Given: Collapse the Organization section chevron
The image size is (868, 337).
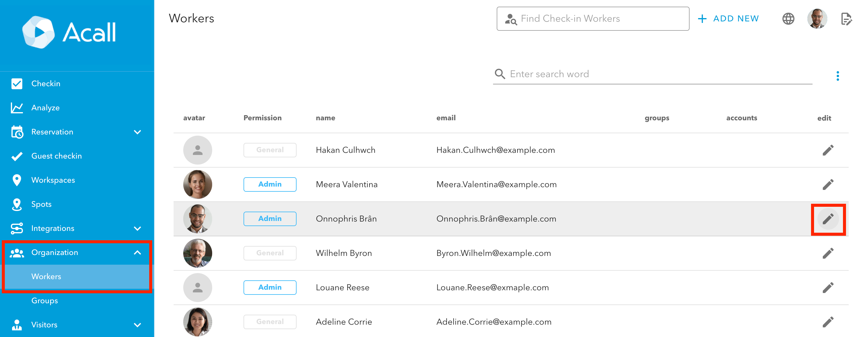Looking at the screenshot, I should 137,252.
